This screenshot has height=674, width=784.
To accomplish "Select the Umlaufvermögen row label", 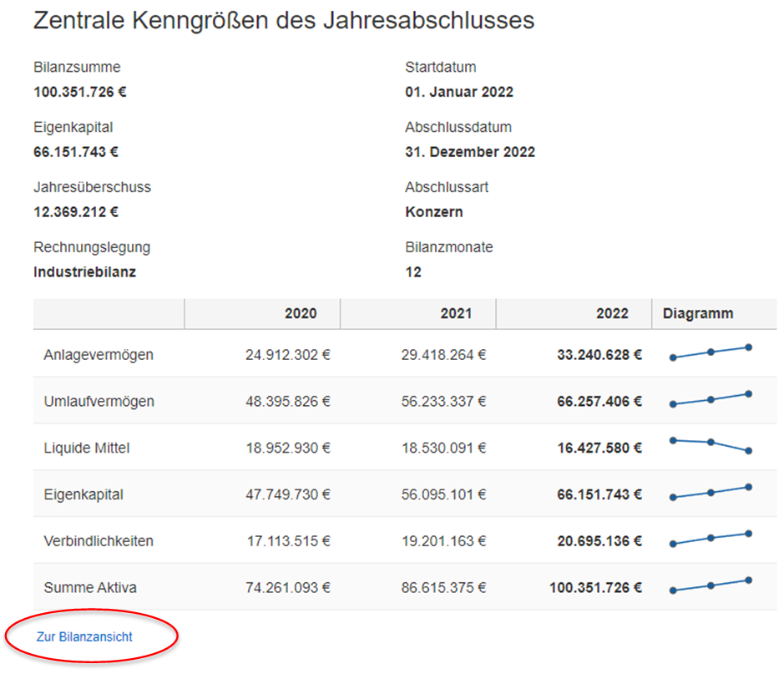I will tap(99, 402).
